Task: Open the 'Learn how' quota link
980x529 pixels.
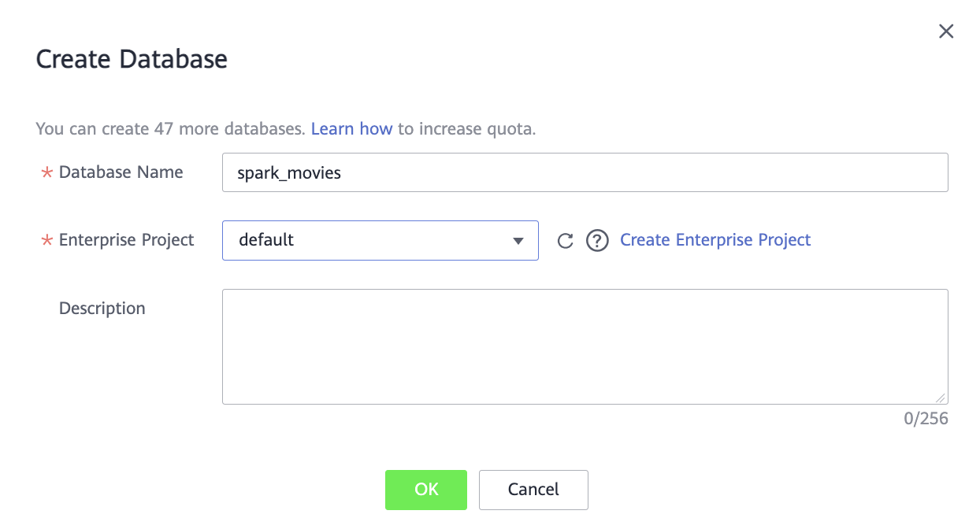Action: [x=351, y=129]
